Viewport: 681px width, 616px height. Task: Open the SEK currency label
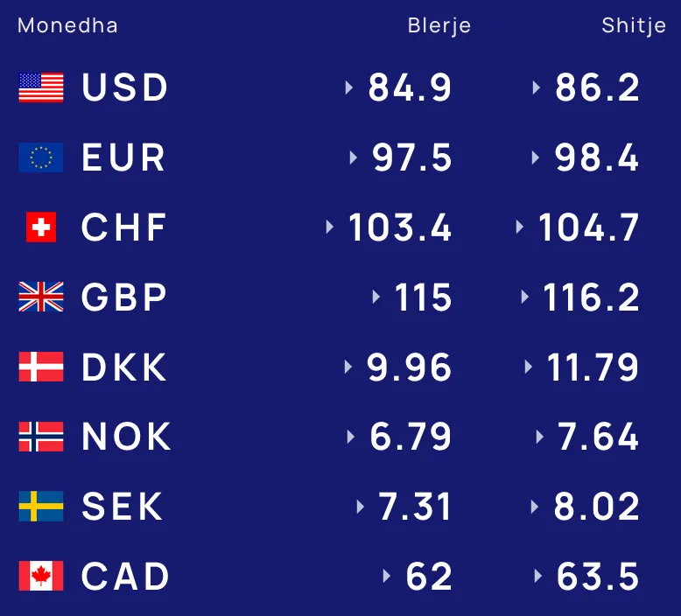click(122, 506)
